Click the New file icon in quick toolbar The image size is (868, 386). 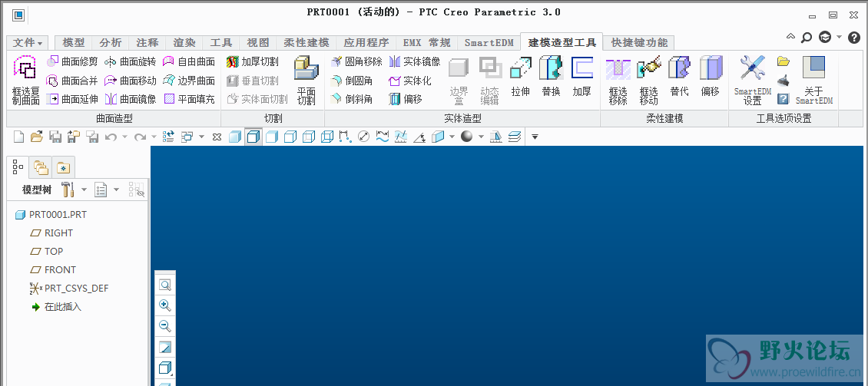coord(19,137)
